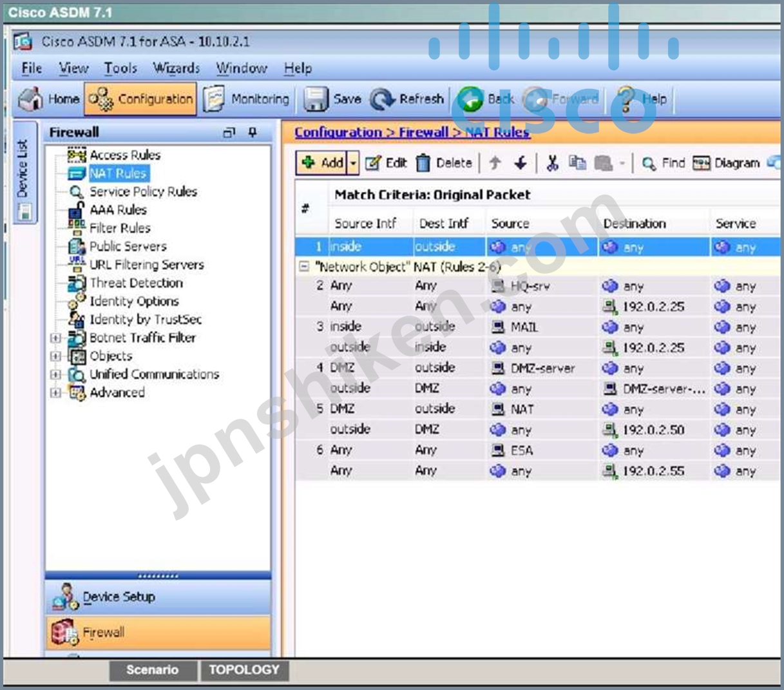Open the Device List side tab

click(x=24, y=173)
